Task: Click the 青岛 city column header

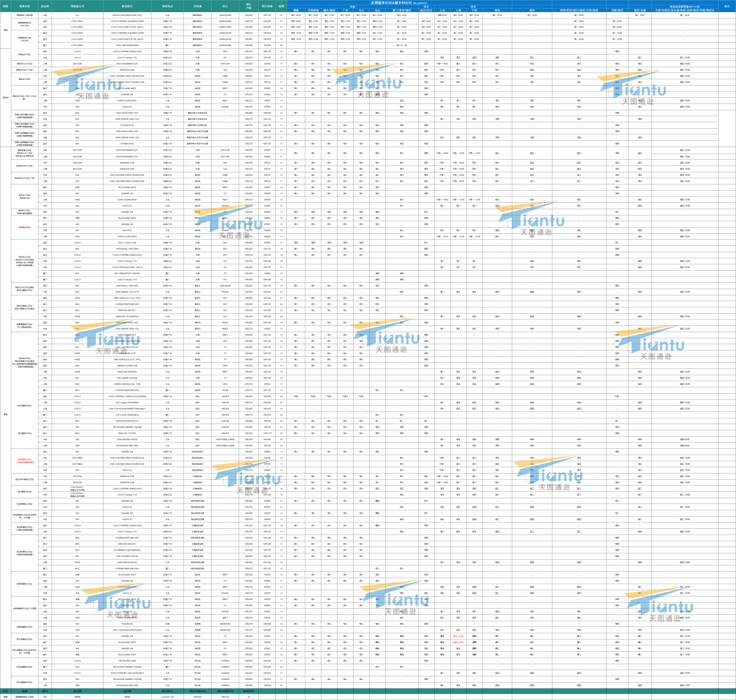Action: 497,10
